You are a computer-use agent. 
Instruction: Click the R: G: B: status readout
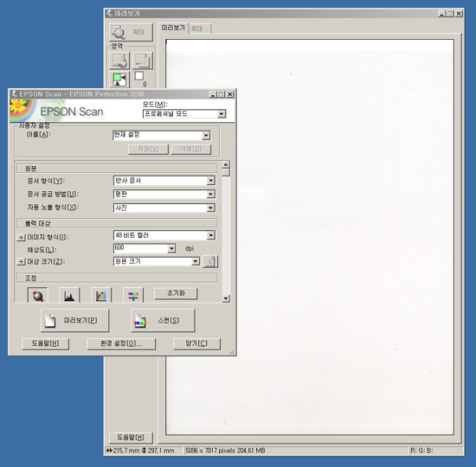pos(421,451)
